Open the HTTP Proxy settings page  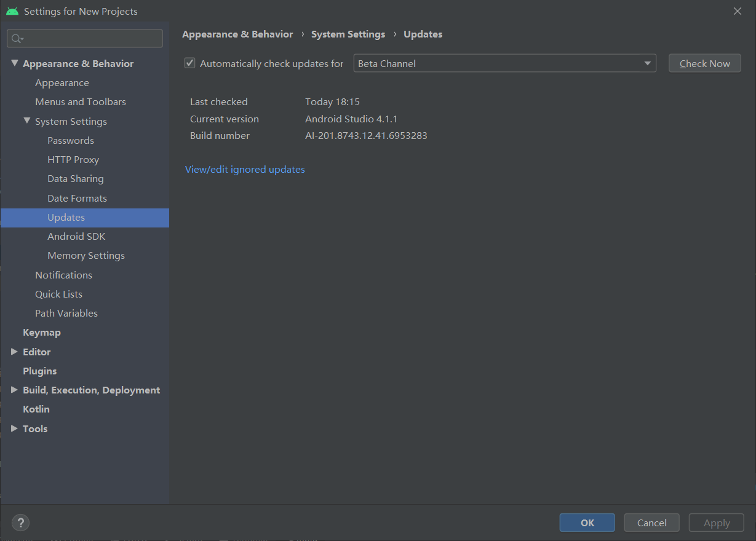(73, 159)
